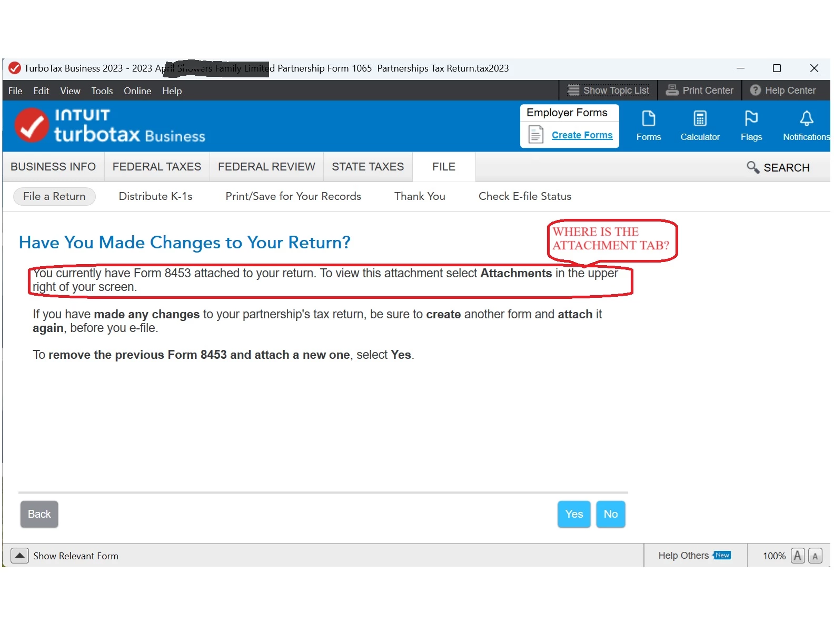Open the Calculator tool

(700, 126)
